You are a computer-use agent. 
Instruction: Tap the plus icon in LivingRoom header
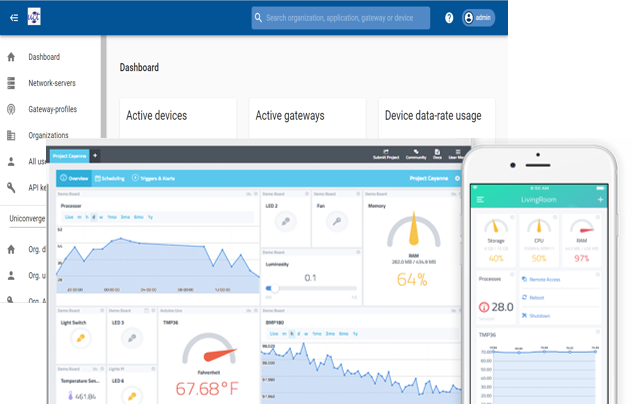[x=600, y=199]
